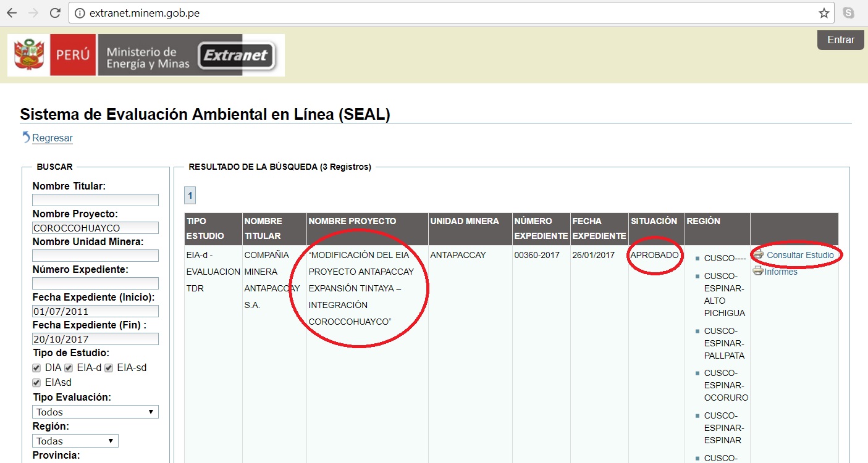Click the site info icon in address bar
The height and width of the screenshot is (463, 868).
pyautogui.click(x=79, y=13)
